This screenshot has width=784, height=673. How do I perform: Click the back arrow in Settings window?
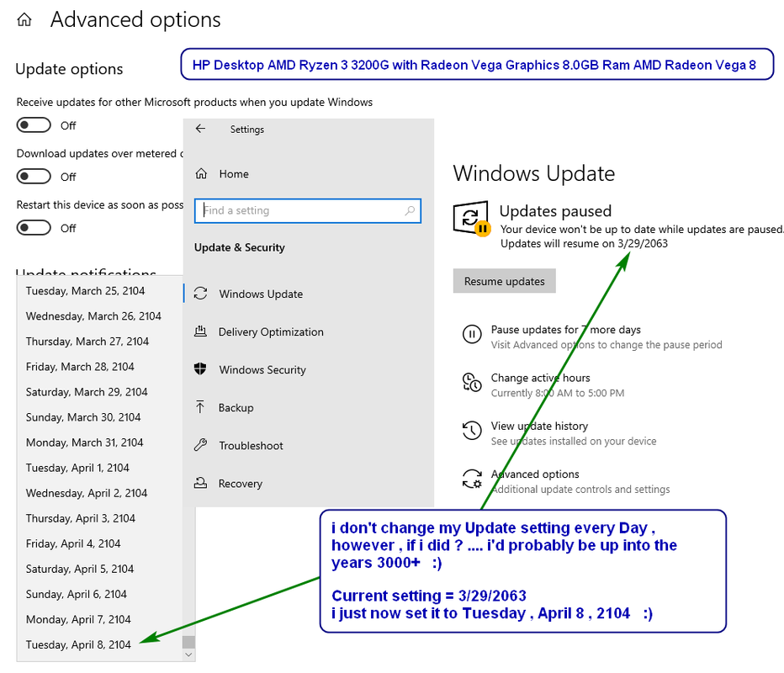pos(200,129)
